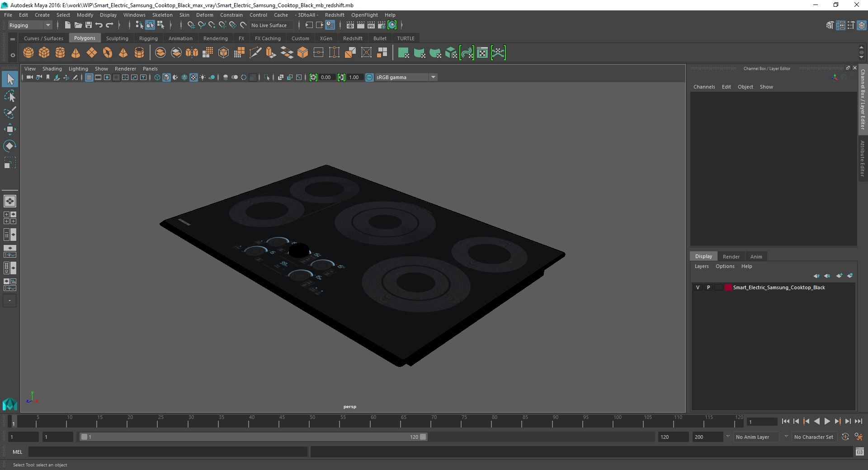Open the Modify menu
The height and width of the screenshot is (470, 868).
85,15
